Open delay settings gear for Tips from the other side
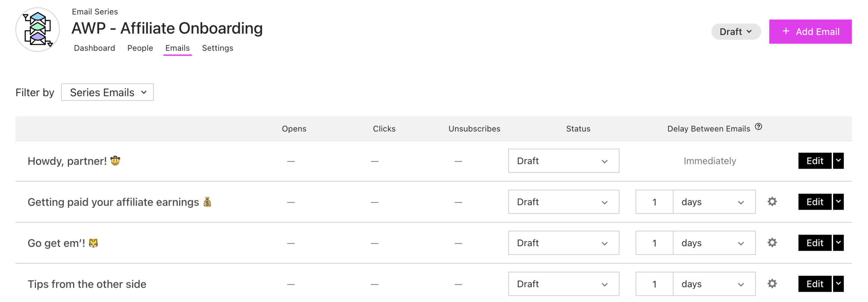The image size is (868, 302). [x=772, y=284]
